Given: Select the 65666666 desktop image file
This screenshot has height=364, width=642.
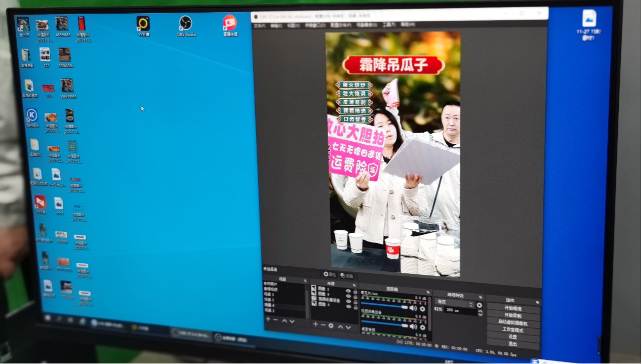Looking at the screenshot, I should pos(62,27).
